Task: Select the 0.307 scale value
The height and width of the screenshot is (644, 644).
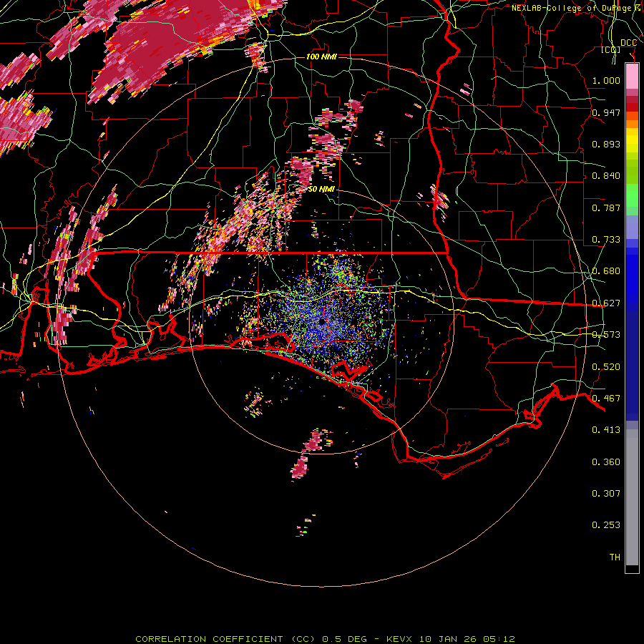Action: (606, 494)
